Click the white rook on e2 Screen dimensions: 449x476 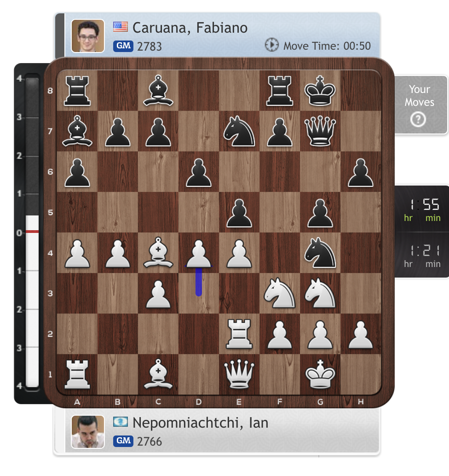(239, 333)
